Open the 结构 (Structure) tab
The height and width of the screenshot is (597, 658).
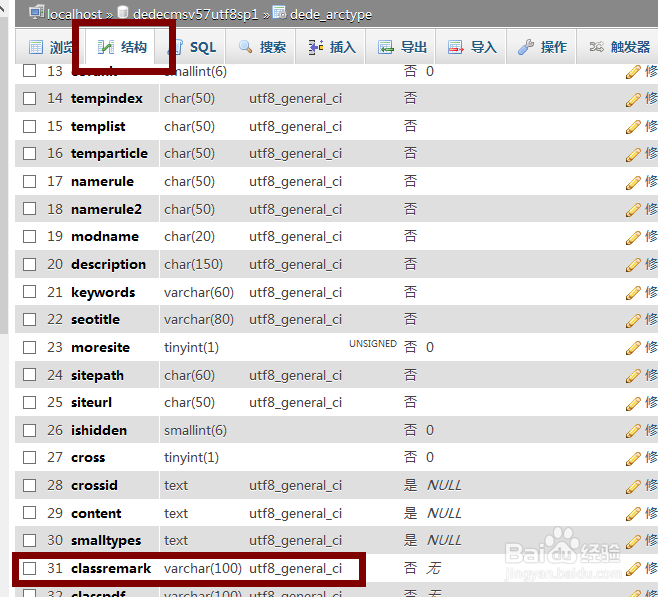(x=122, y=47)
